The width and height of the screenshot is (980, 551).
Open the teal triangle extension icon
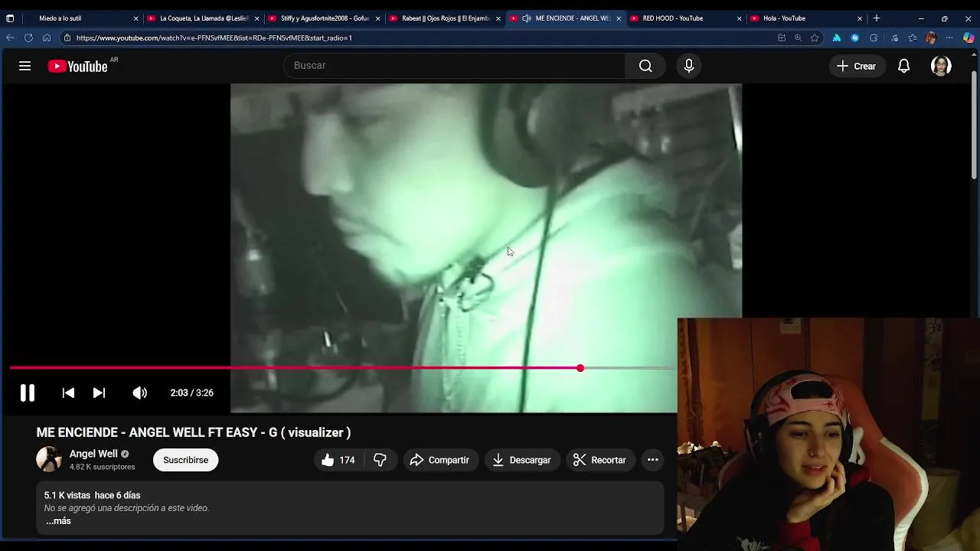coord(836,37)
